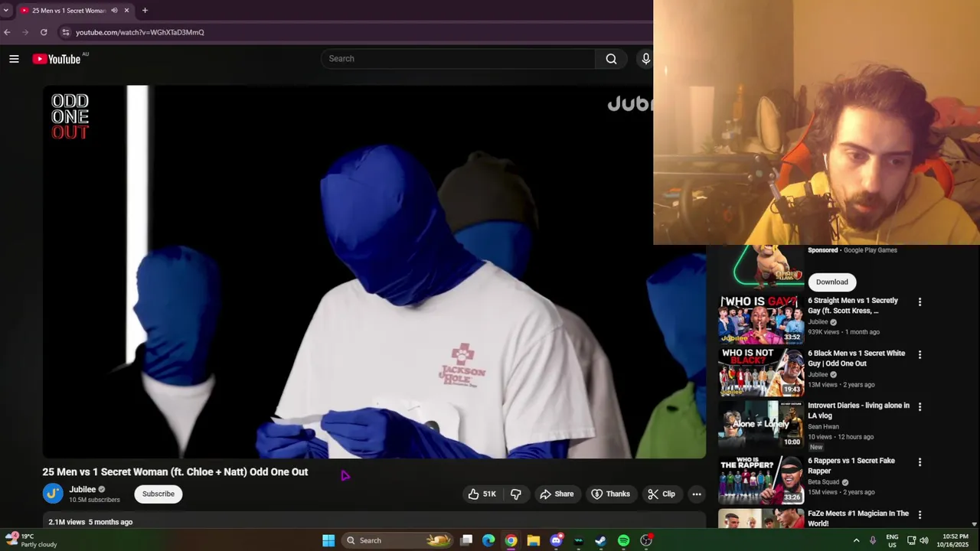Send a Thanks to the creator
Image resolution: width=980 pixels, height=551 pixels.
[610, 494]
